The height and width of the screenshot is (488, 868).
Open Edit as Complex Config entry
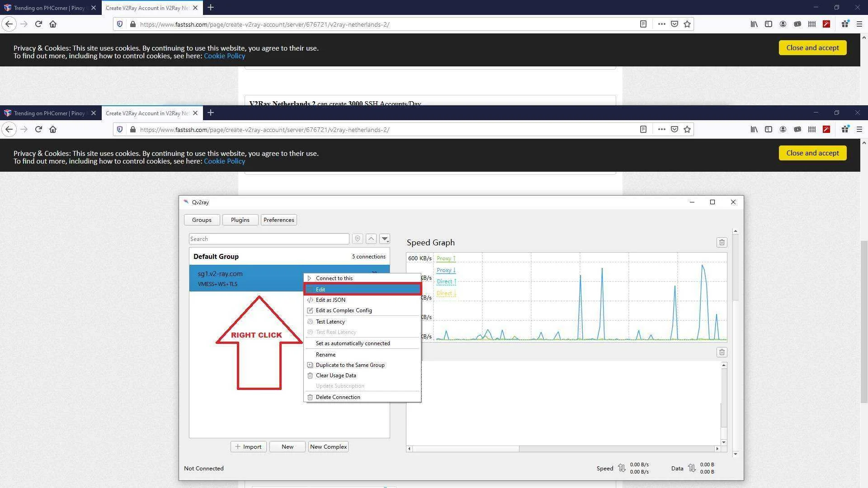363,310
